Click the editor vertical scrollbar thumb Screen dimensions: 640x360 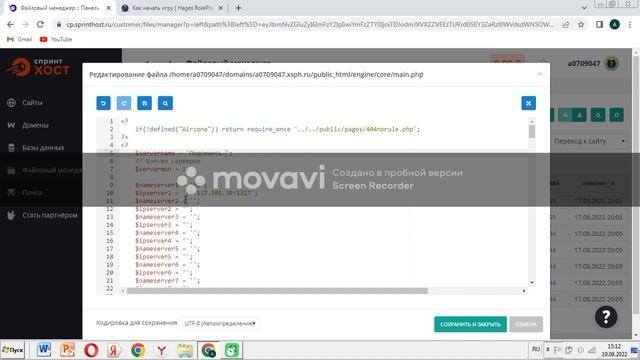click(x=531, y=132)
